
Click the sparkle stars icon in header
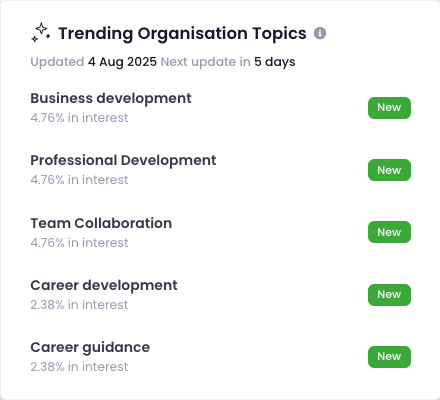tap(41, 33)
